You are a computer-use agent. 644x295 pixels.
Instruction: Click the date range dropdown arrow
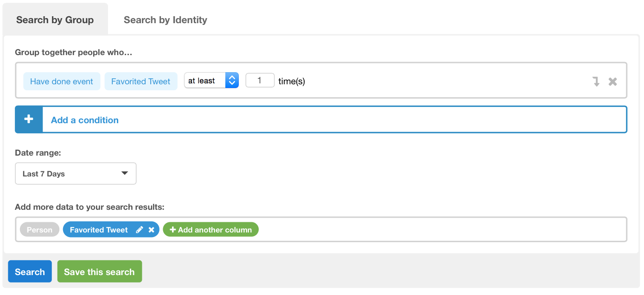click(x=124, y=173)
